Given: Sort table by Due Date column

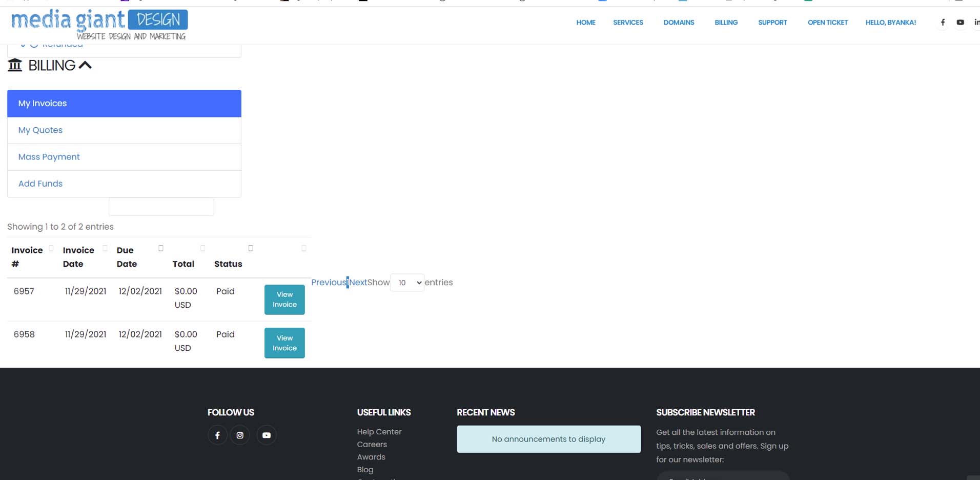Looking at the screenshot, I should pyautogui.click(x=126, y=257).
